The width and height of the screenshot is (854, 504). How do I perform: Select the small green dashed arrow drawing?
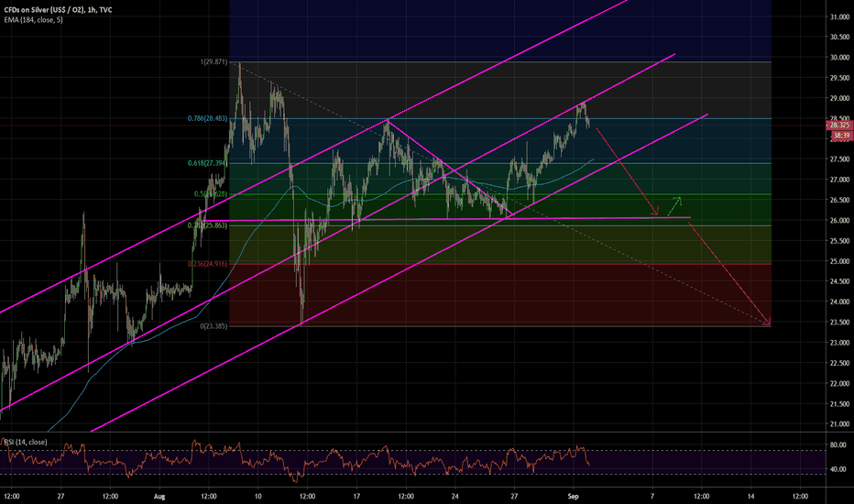coord(674,205)
